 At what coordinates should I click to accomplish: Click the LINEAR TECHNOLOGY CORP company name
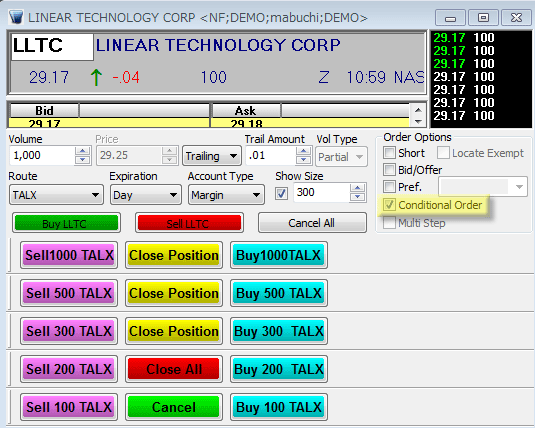pos(218,45)
